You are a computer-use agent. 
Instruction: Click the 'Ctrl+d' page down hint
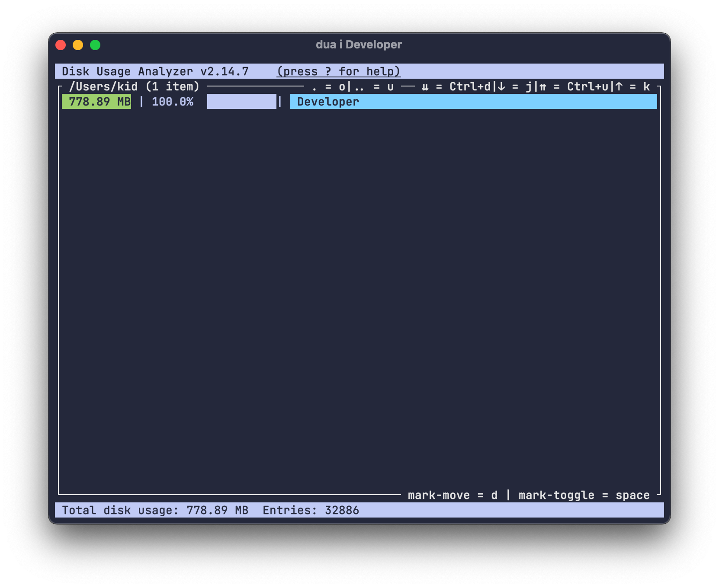(456, 87)
